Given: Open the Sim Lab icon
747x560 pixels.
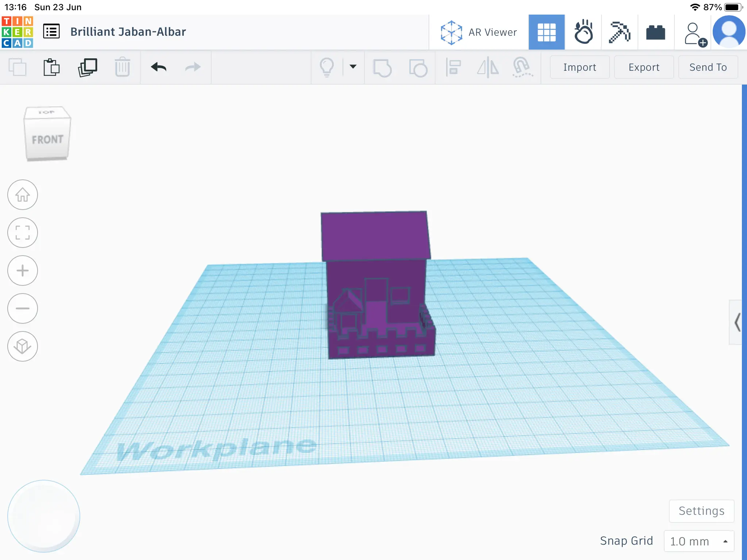Looking at the screenshot, I should coord(583,32).
